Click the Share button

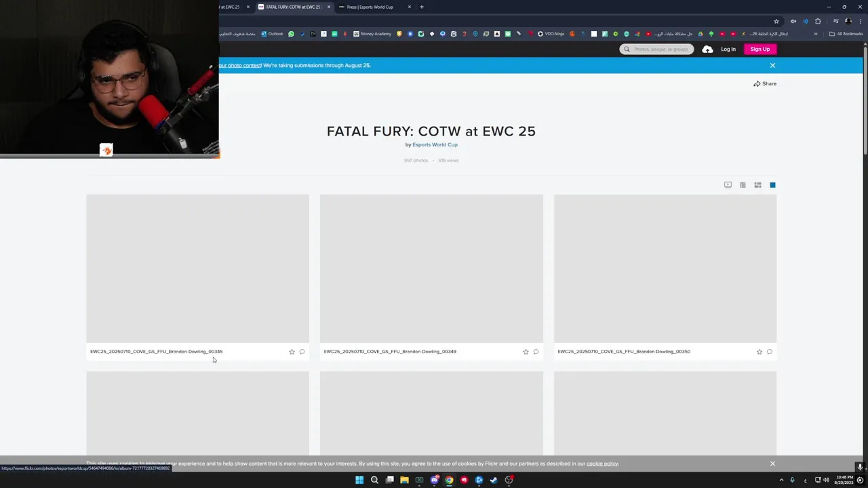point(765,84)
